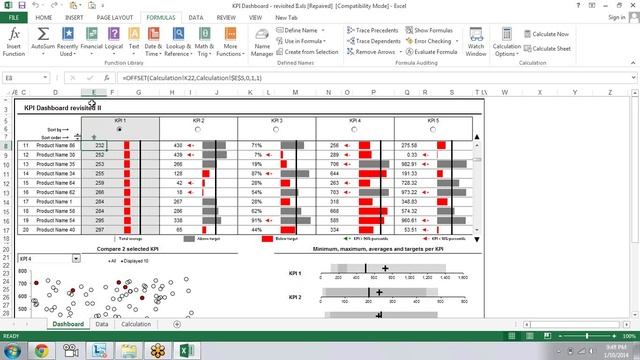
Task: Click Save icon in quick access toolbar
Action: pyautogui.click(x=22, y=6)
